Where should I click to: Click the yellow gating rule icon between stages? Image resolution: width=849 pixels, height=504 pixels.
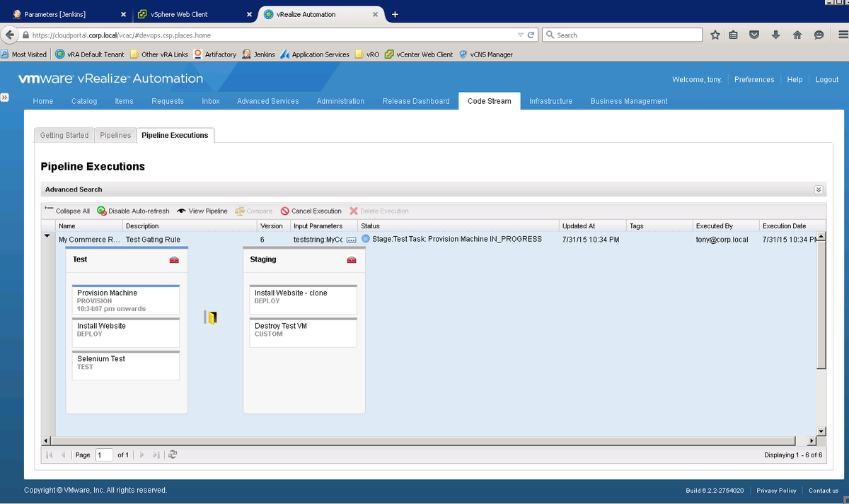point(211,317)
